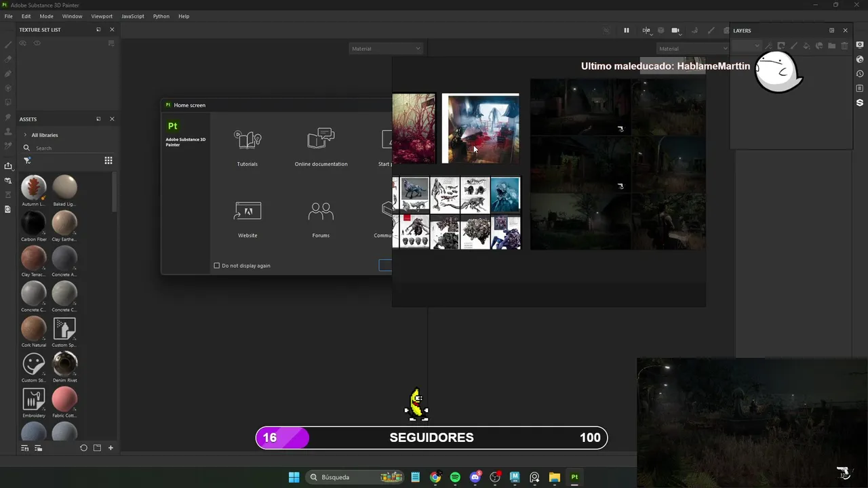Open the JavaScript menu
The height and width of the screenshot is (488, 868).
tap(132, 16)
